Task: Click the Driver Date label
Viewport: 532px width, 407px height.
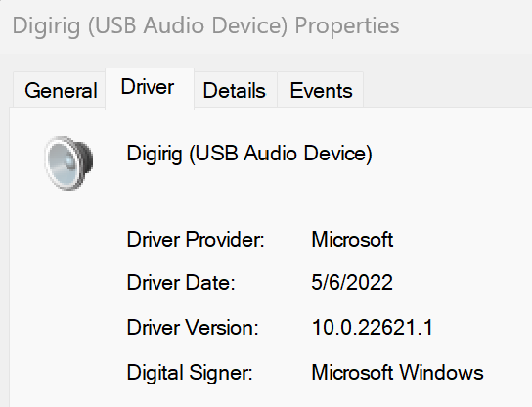Action: coord(181,283)
